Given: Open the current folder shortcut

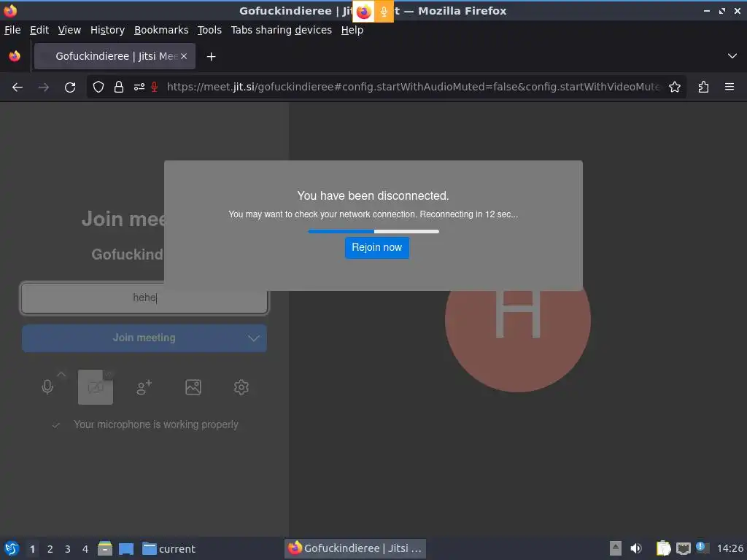Looking at the screenshot, I should [x=169, y=549].
